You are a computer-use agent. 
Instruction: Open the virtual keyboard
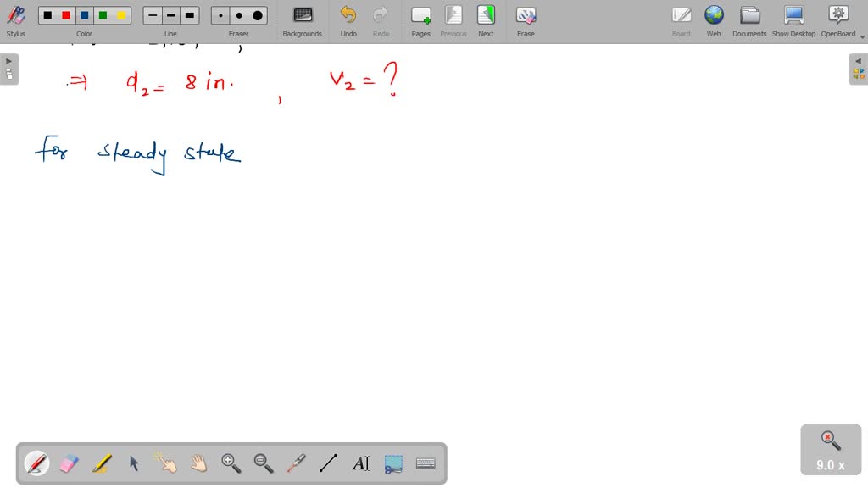tap(426, 463)
